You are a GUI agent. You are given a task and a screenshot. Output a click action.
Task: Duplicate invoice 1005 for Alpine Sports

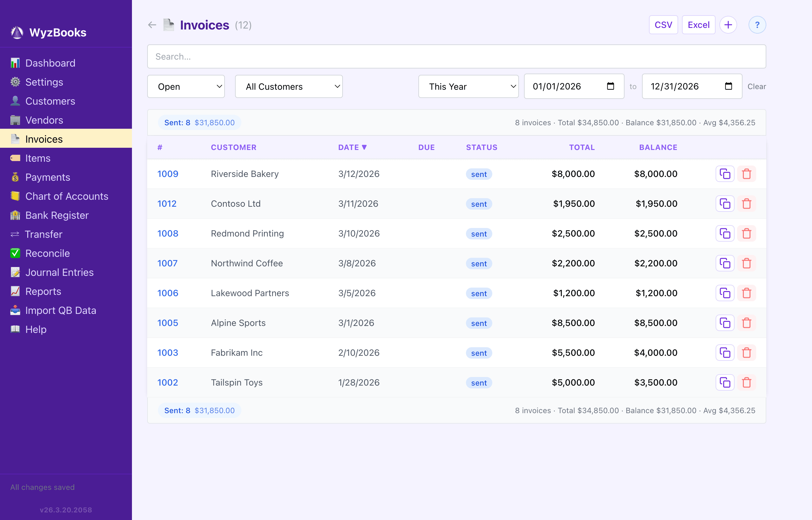[725, 323]
